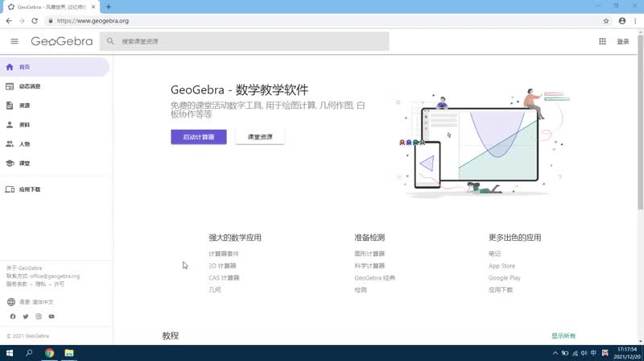Open the 隐私 privacy link
Screen dimensions: 644x361
(x=41, y=284)
